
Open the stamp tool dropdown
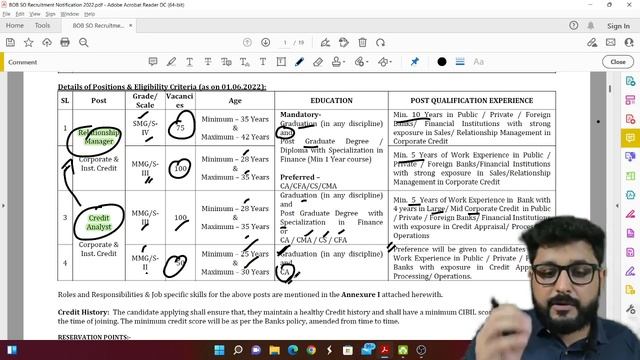point(338,62)
